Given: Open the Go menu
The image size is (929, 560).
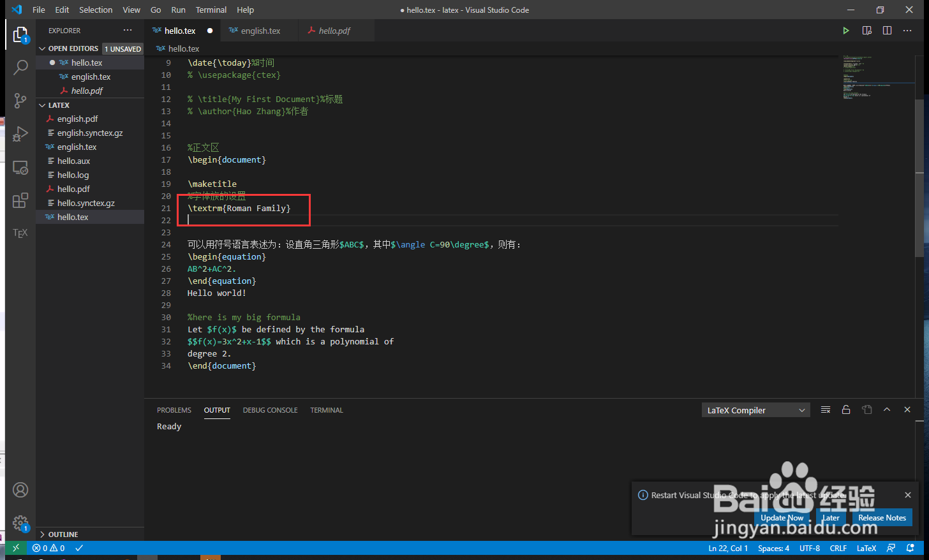Looking at the screenshot, I should pyautogui.click(x=156, y=10).
